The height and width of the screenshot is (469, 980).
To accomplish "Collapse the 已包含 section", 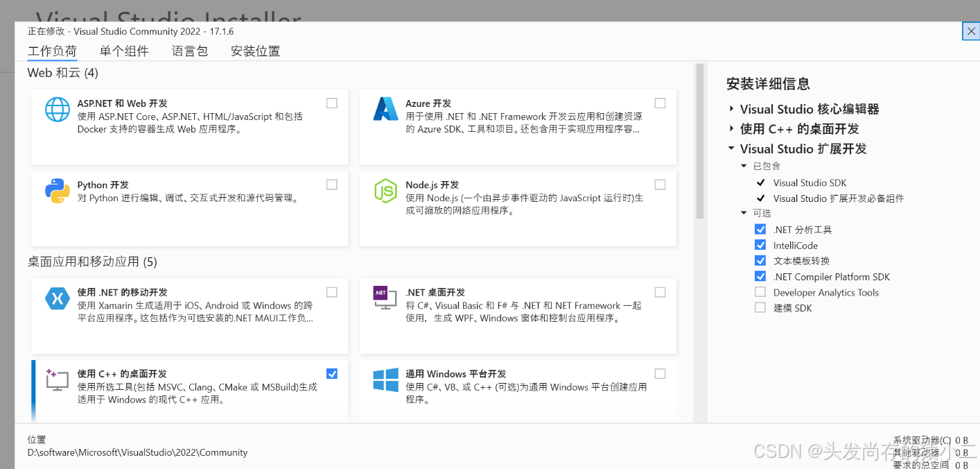I will [744, 166].
